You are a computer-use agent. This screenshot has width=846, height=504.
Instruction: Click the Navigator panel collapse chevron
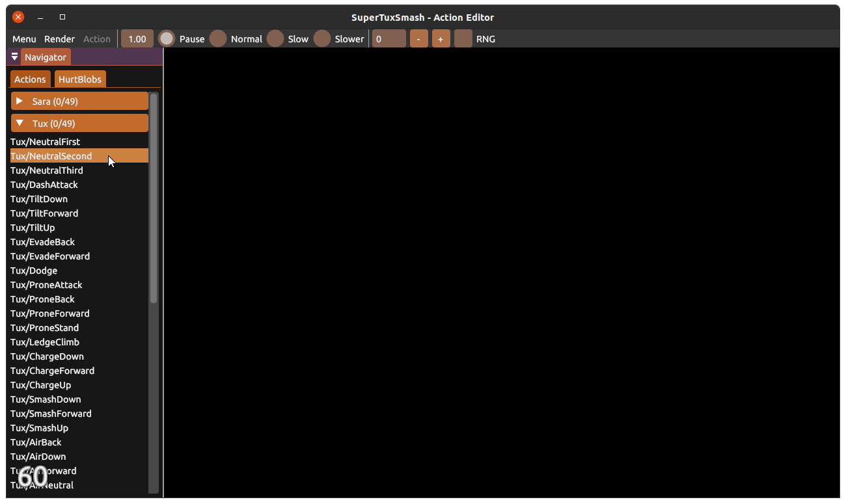pyautogui.click(x=14, y=57)
